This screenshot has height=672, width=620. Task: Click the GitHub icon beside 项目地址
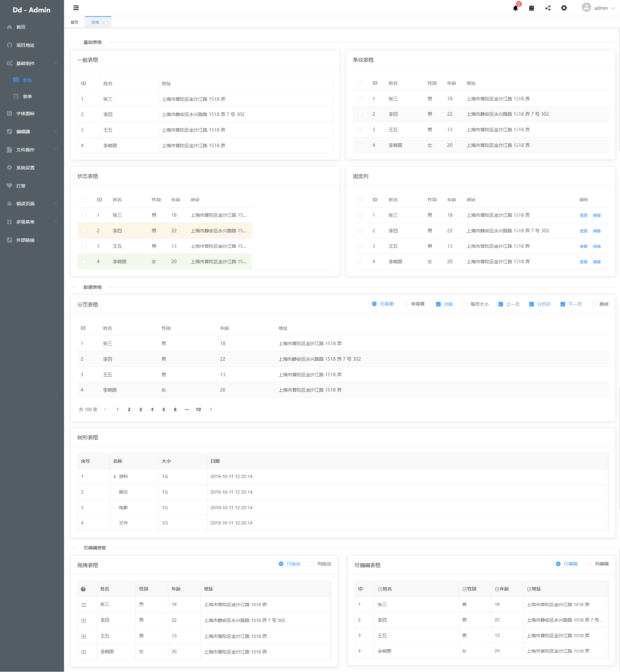tap(9, 45)
